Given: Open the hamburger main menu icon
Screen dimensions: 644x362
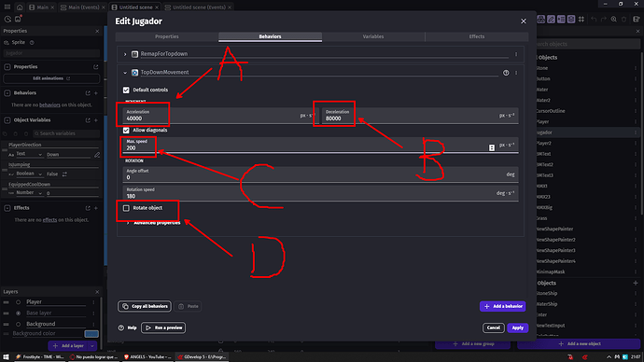Looking at the screenshot, I should [x=7, y=7].
